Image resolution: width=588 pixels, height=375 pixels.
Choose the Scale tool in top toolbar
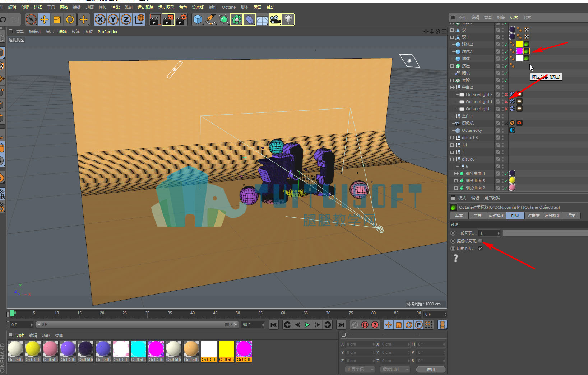click(x=57, y=19)
